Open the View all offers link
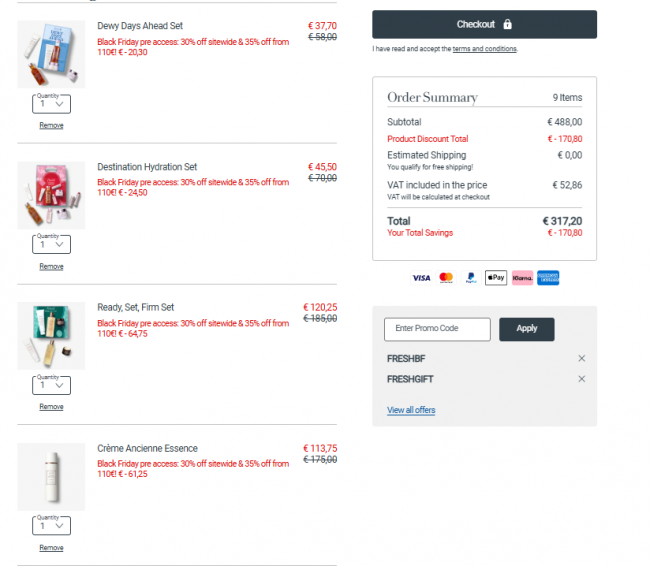This screenshot has height=566, width=650. point(411,410)
